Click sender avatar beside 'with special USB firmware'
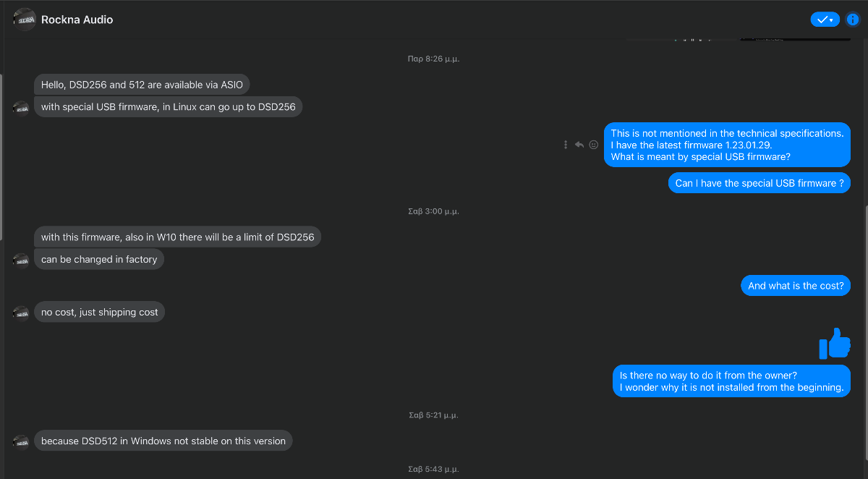The image size is (868, 479). pyautogui.click(x=21, y=108)
